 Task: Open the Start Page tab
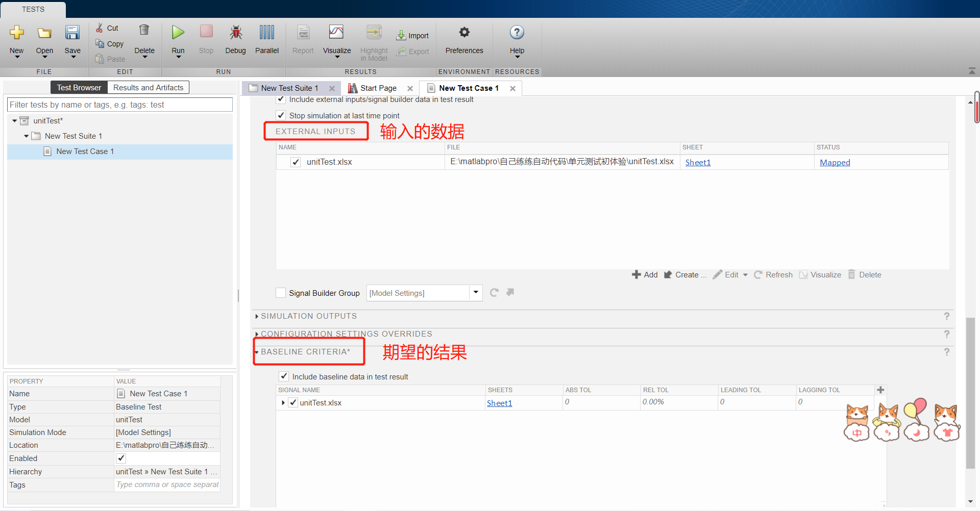coord(378,88)
